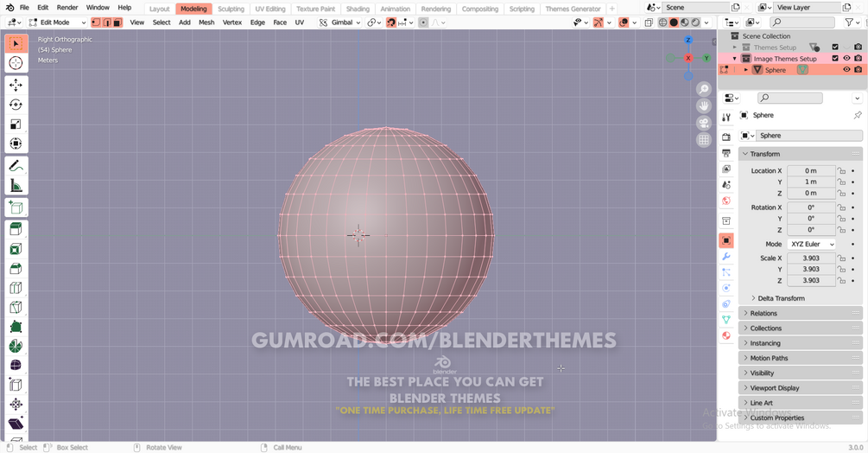Toggle snapping magnet
Viewport: 868px width, 453px height.
[391, 22]
